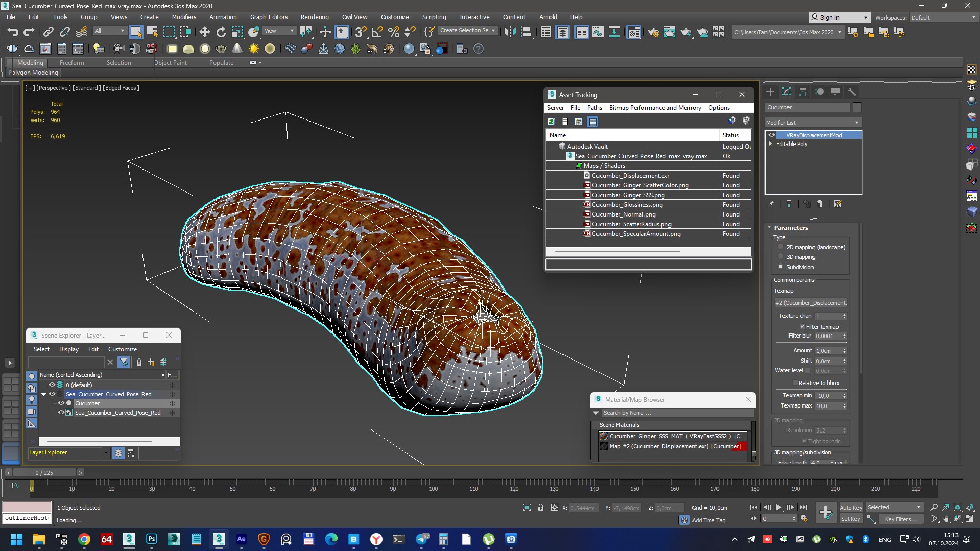The height and width of the screenshot is (551, 980).
Task: Select 2D mapping (landscape) type
Action: click(x=780, y=247)
